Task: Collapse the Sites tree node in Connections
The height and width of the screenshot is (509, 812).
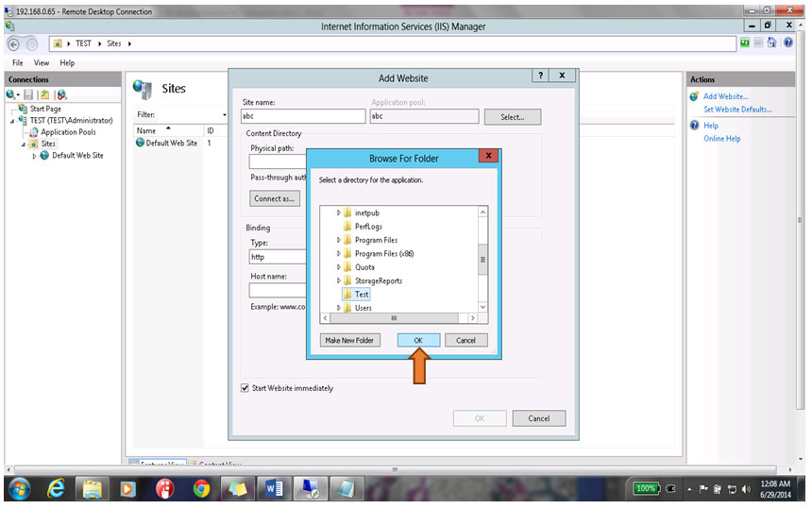Action: [x=24, y=144]
